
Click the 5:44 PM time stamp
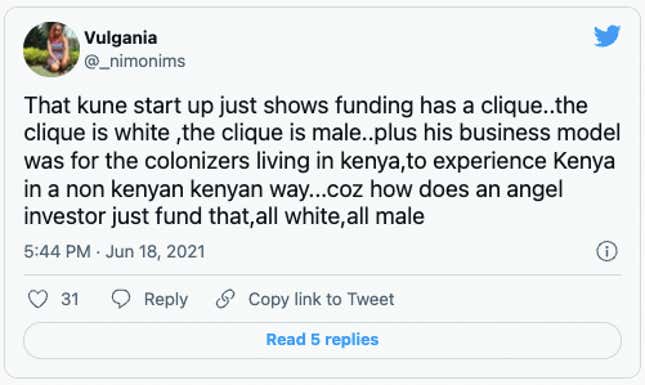tap(57, 251)
